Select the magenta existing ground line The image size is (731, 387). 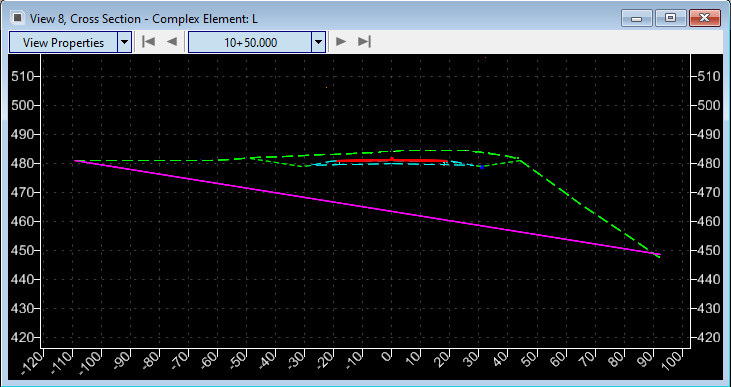(x=367, y=207)
